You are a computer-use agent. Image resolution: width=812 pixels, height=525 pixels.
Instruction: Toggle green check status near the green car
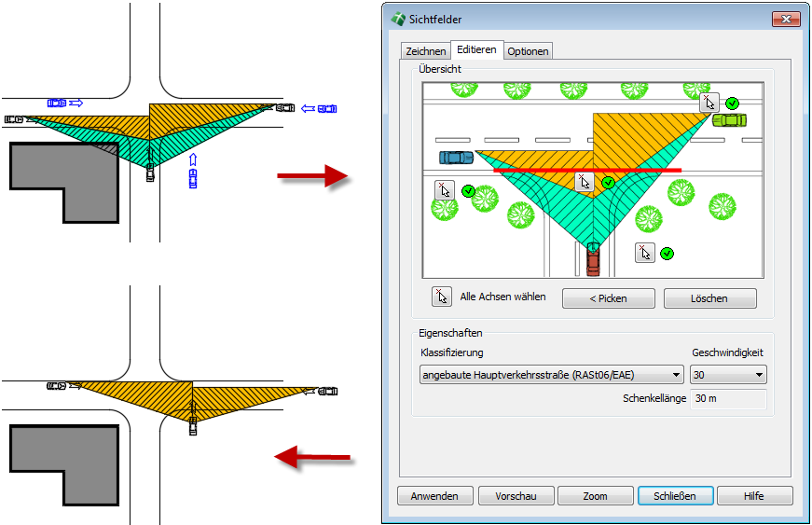point(733,103)
